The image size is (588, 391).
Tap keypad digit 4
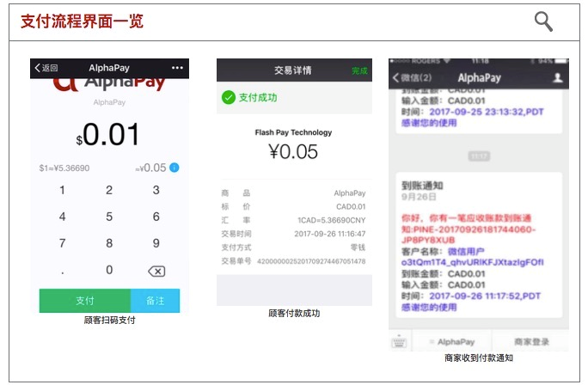62,217
